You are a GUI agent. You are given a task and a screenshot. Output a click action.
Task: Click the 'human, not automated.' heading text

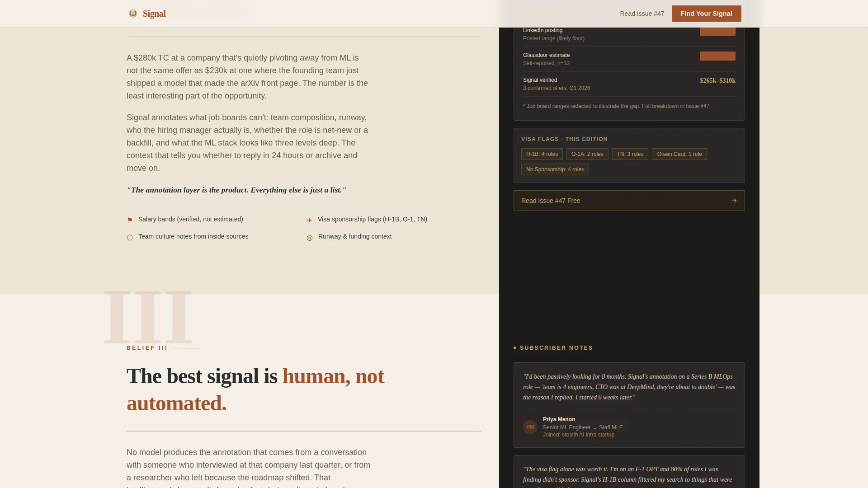pos(255,390)
